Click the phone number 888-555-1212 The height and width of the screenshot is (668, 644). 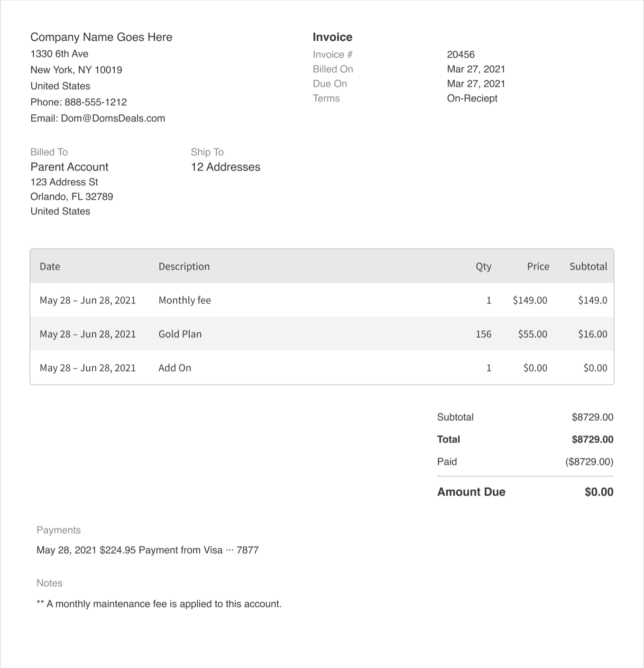coord(96,102)
